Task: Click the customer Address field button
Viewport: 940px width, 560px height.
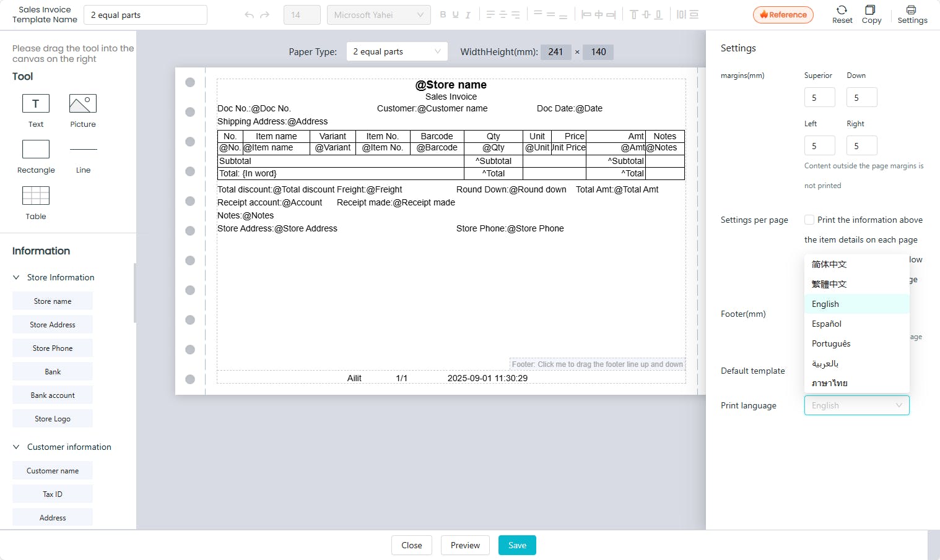Action: (x=53, y=518)
